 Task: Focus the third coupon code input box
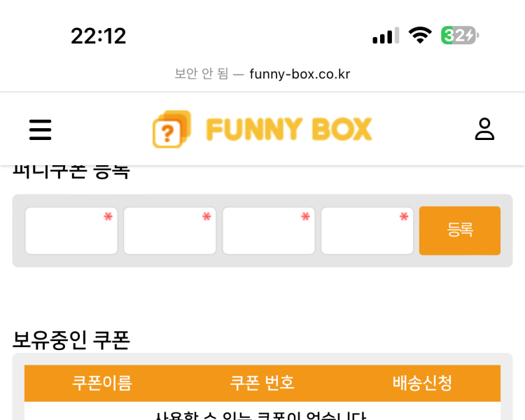[269, 231]
